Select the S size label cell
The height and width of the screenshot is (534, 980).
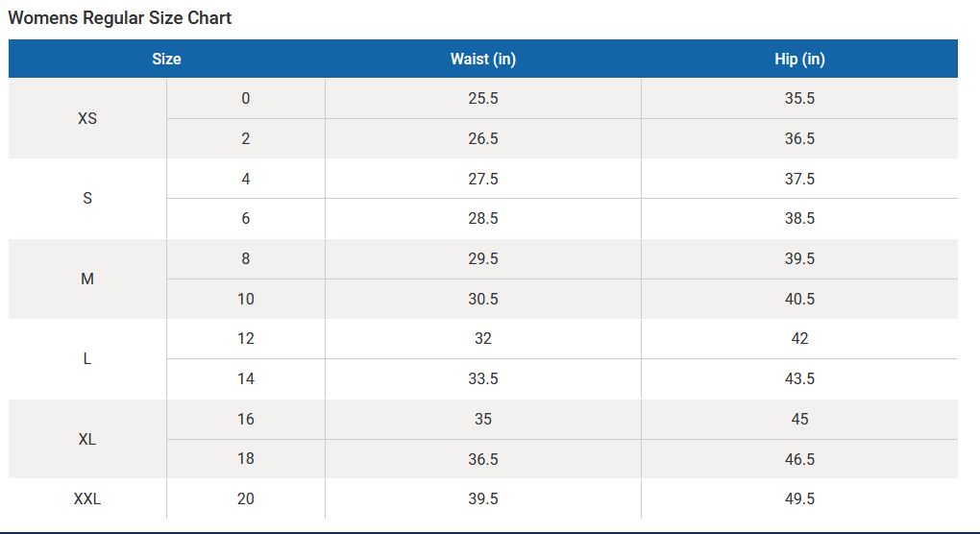[87, 199]
